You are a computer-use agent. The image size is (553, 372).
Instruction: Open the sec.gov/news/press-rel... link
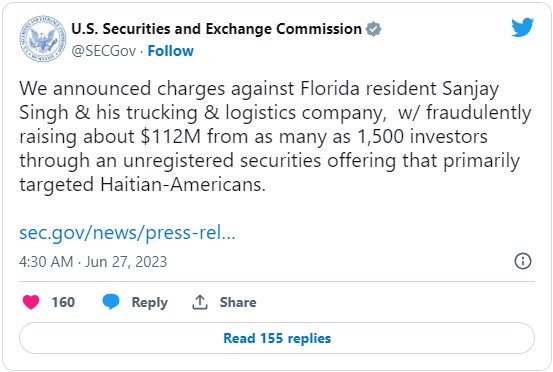pyautogui.click(x=127, y=233)
